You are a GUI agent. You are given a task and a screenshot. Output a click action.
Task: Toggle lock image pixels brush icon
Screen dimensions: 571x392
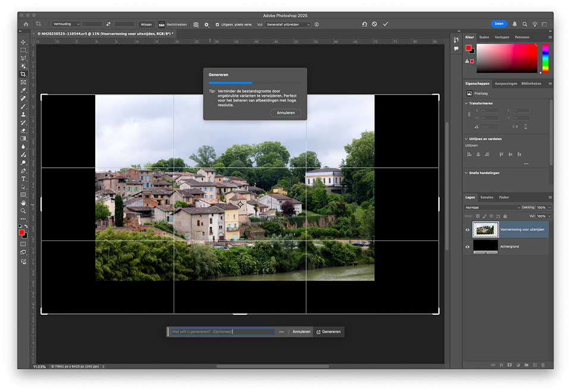coord(485,216)
